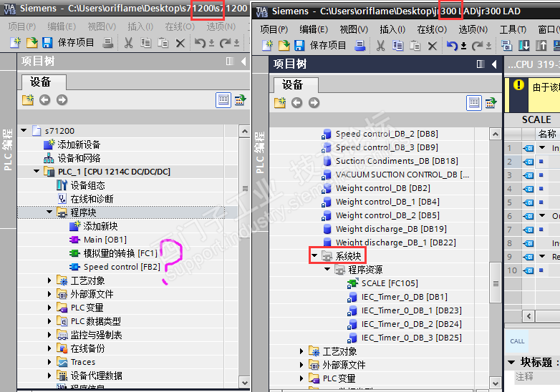The width and height of the screenshot is (560, 392).
Task: Collapse 系统块 folder in right tree
Action: 314,255
